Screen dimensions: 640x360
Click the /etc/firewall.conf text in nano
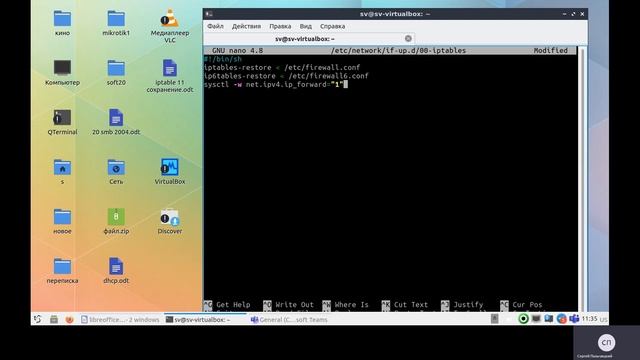[322, 67]
